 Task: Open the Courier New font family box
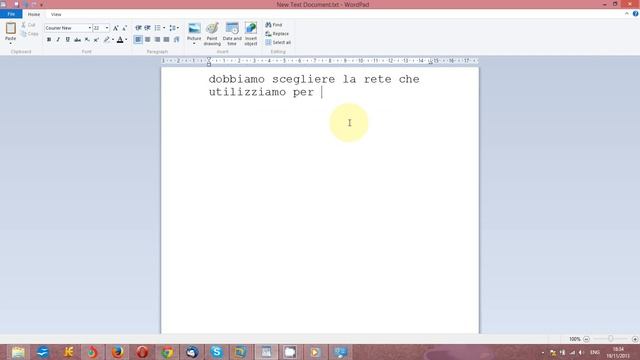click(68, 28)
